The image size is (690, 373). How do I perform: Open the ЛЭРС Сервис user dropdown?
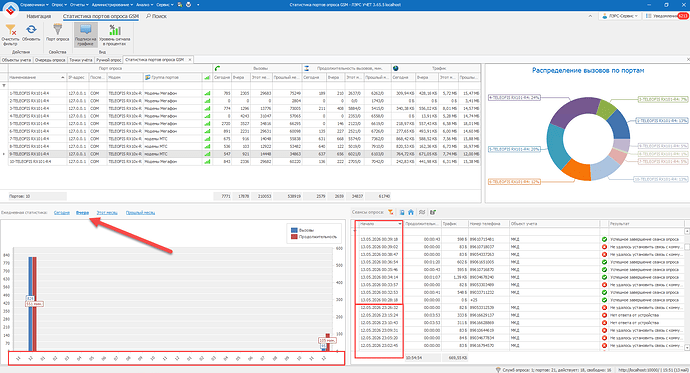point(620,16)
